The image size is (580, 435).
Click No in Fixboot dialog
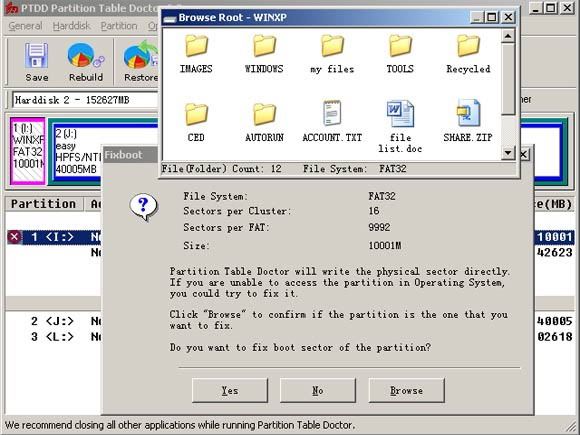coord(318,390)
